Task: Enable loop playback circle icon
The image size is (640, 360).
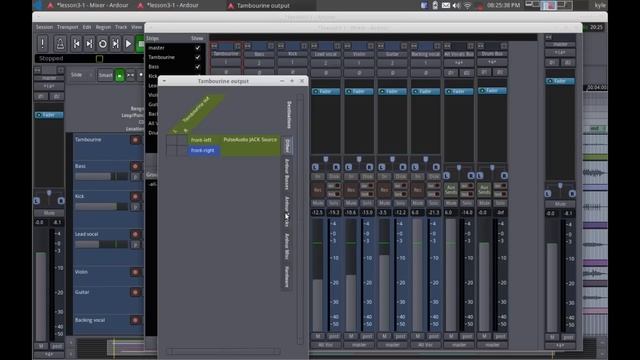Action: tap(102, 44)
